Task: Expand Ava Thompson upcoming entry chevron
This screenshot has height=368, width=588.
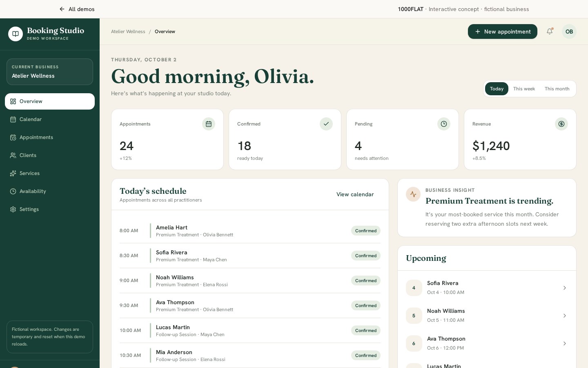Action: pos(565,343)
